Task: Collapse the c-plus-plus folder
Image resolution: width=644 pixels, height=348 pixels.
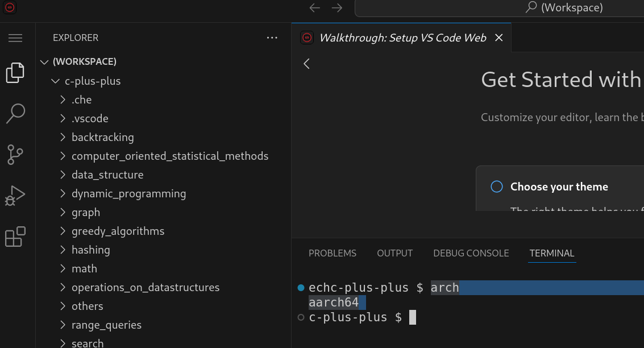Action: tap(55, 81)
